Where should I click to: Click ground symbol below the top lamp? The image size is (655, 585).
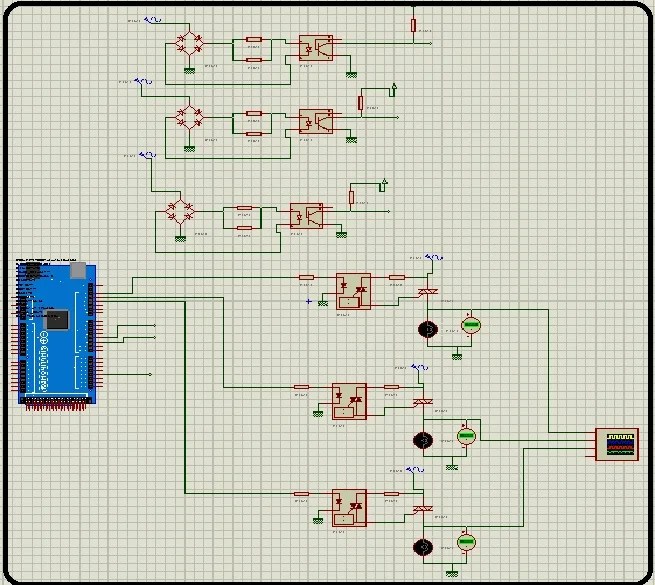(x=457, y=357)
